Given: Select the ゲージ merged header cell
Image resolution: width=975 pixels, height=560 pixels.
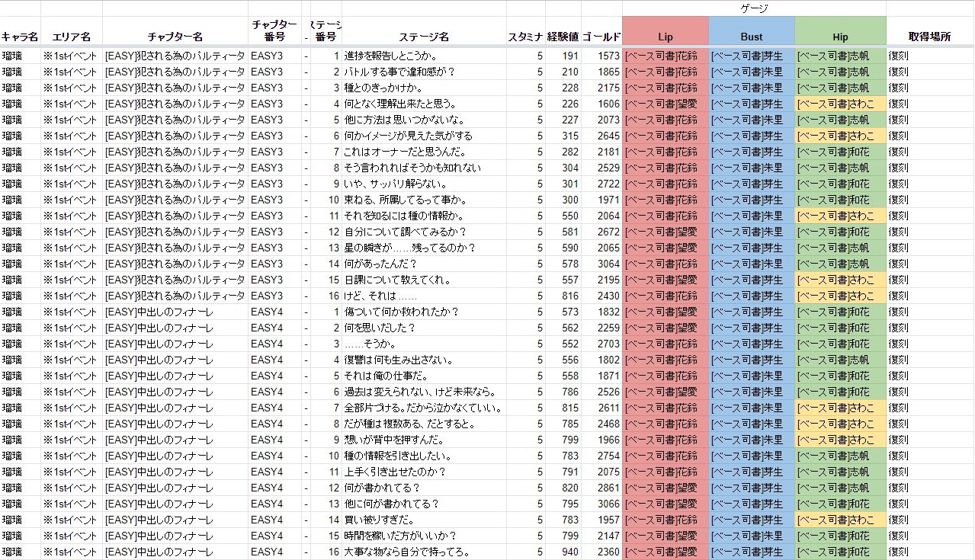Looking at the screenshot, I should click(x=754, y=8).
